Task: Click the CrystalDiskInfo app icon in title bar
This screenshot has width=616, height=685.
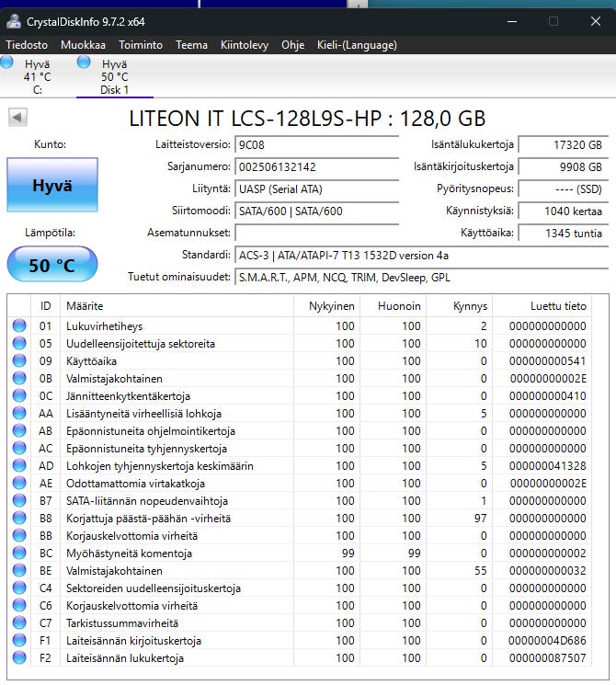Action: (x=14, y=21)
